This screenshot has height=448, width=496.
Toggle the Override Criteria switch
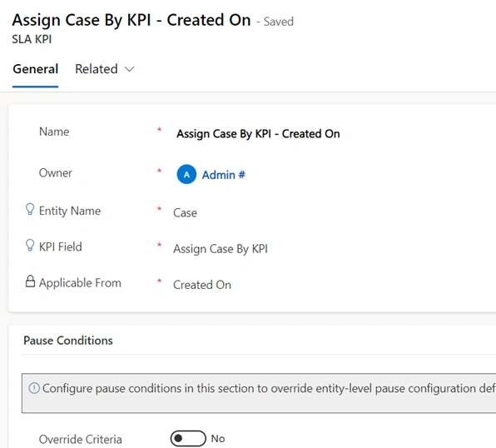(188, 438)
